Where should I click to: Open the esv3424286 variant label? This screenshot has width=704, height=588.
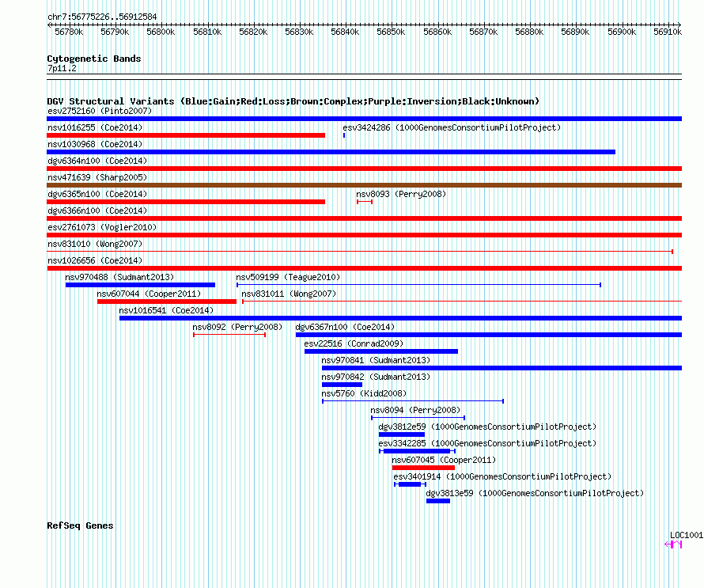[x=452, y=127]
